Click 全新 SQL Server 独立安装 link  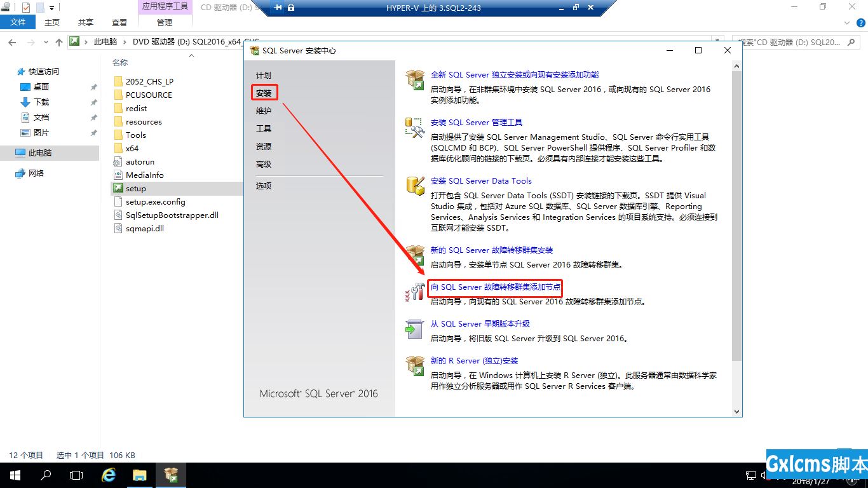515,75
